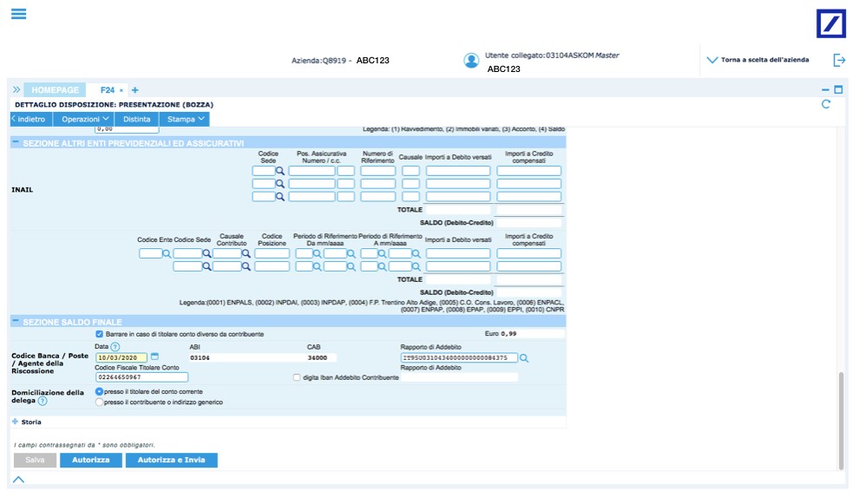Collapse Sezione Altri Enti Previdenziali ed Assicurativi
Screen dimensions: 852x504
(16, 143)
